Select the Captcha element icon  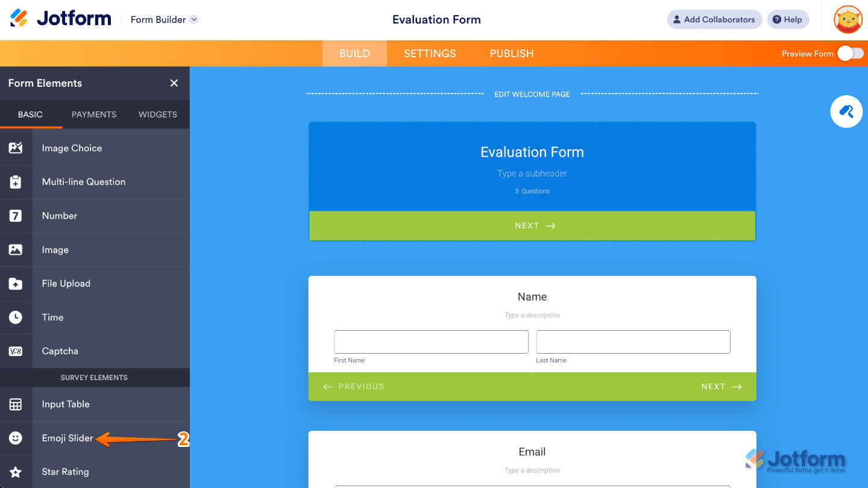click(16, 351)
